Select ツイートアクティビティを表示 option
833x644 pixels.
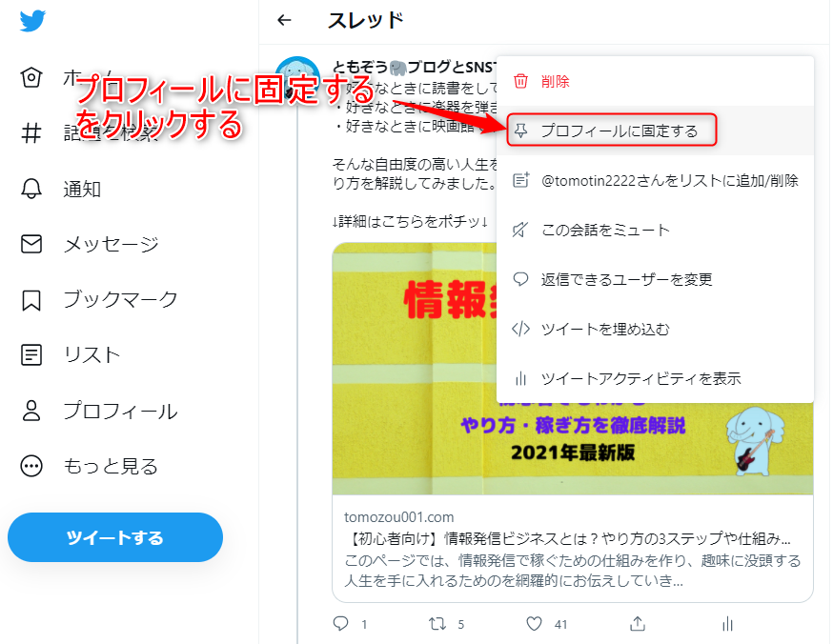click(655, 378)
